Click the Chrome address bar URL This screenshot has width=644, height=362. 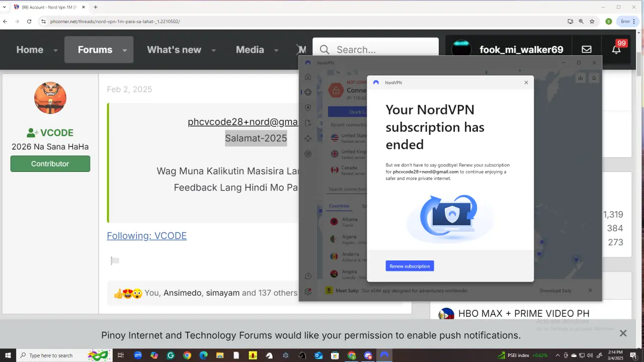tap(115, 22)
